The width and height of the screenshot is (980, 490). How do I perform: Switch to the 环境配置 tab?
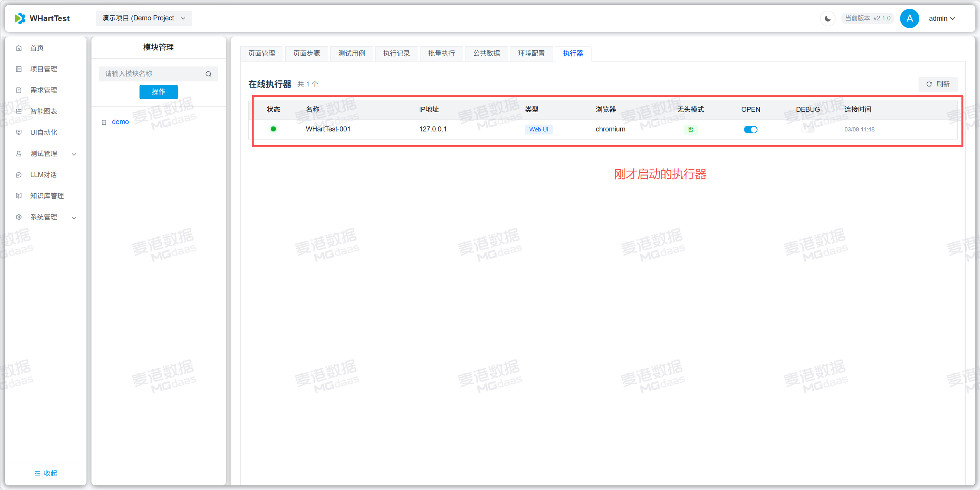pyautogui.click(x=531, y=53)
